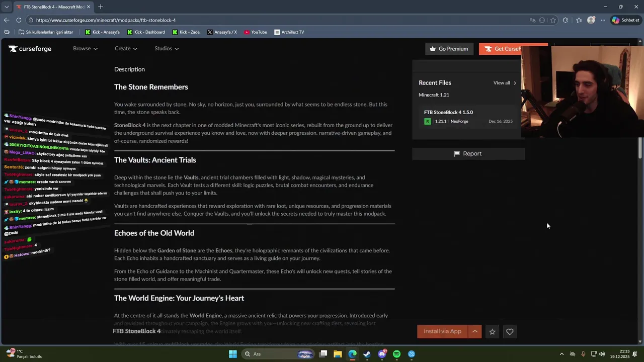
Task: Click the green R release badge
Action: [x=428, y=121]
